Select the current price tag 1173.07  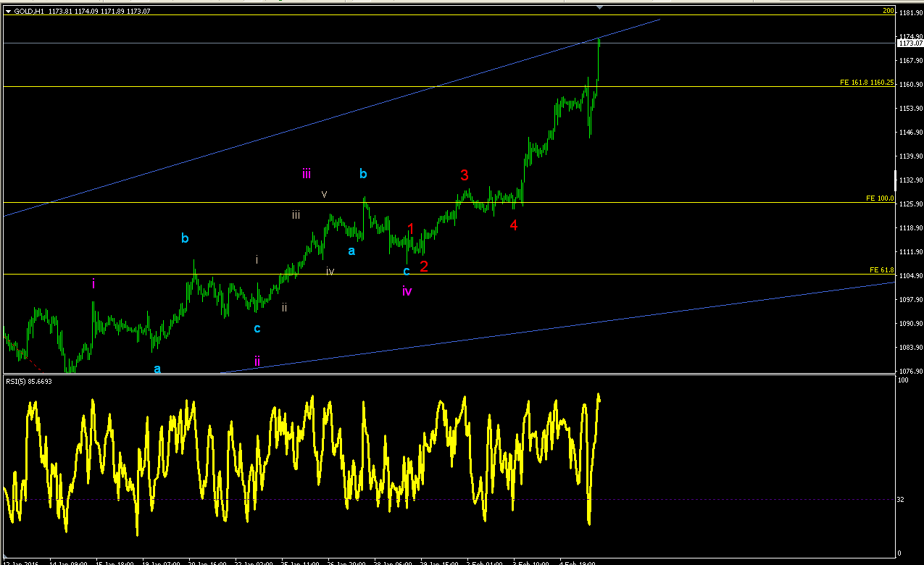coord(910,43)
